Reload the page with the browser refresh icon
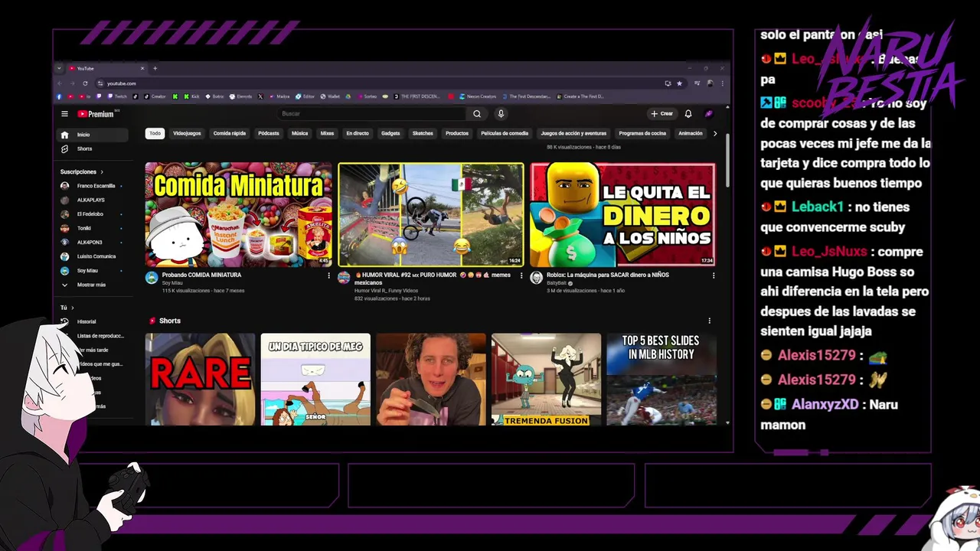This screenshot has width=980, height=551. [x=85, y=83]
